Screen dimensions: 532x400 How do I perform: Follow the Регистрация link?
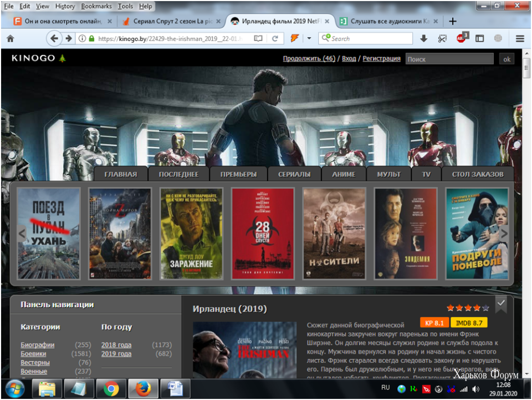pos(381,58)
